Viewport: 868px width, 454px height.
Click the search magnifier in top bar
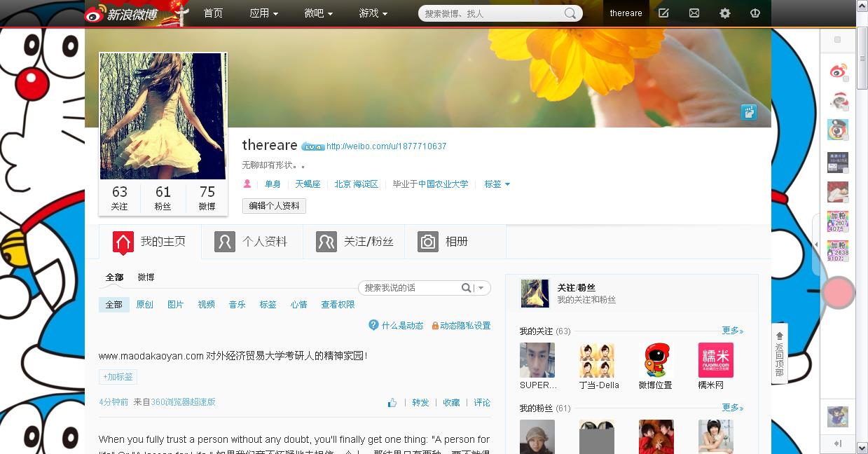[x=570, y=13]
